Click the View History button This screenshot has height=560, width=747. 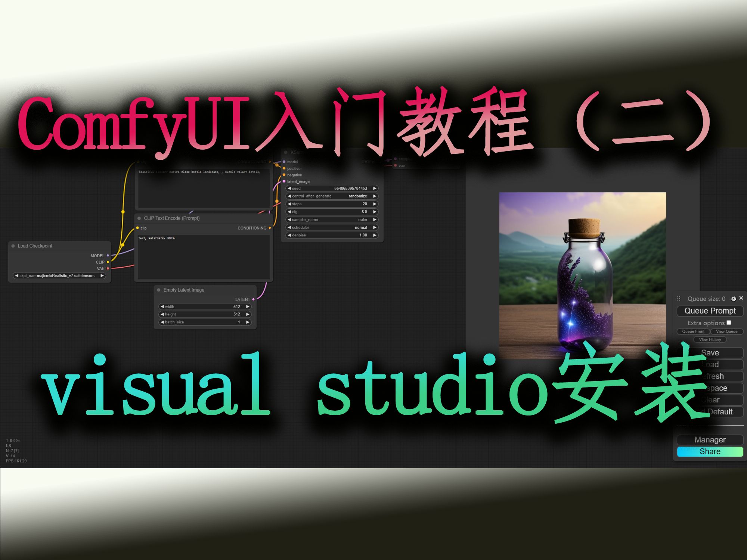tap(710, 340)
